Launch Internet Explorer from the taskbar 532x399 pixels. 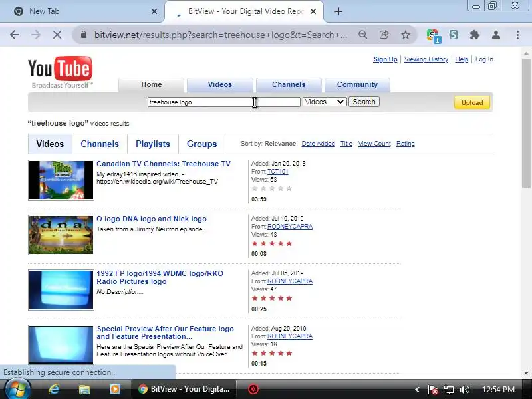54,389
